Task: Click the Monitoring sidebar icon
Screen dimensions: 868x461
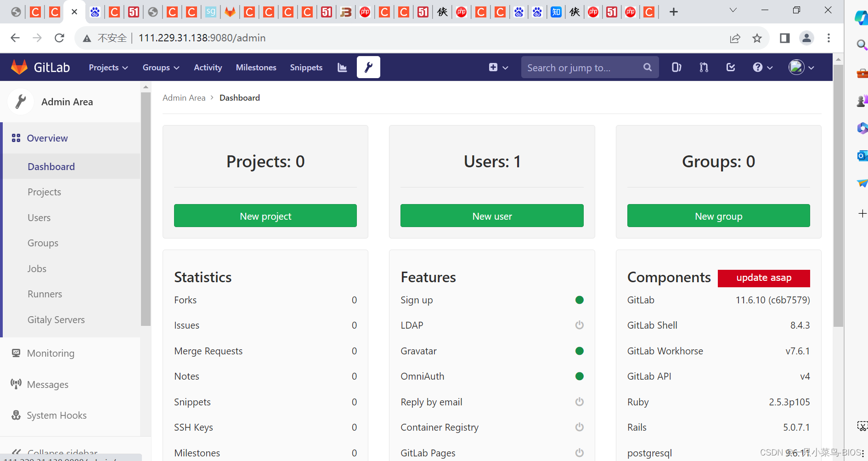Action: pyautogui.click(x=16, y=353)
